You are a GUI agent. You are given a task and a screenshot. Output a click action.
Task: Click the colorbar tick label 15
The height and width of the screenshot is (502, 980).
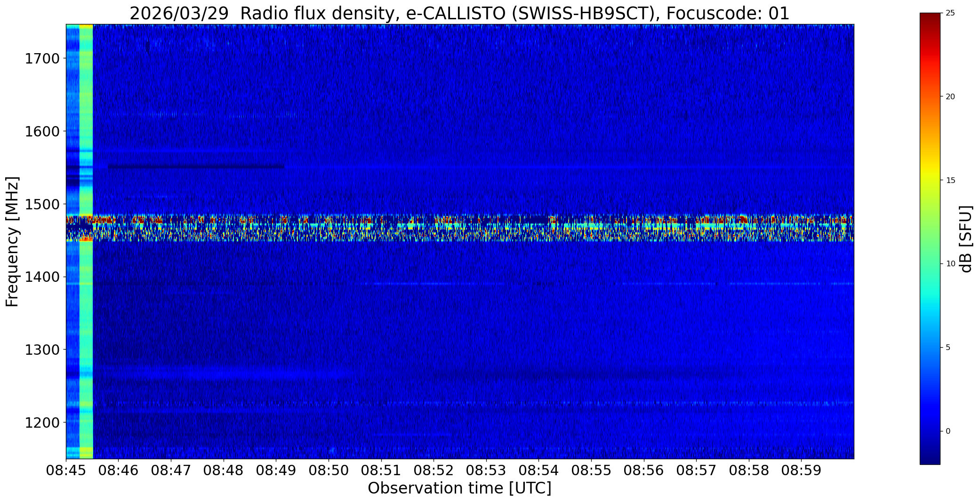[x=950, y=181]
